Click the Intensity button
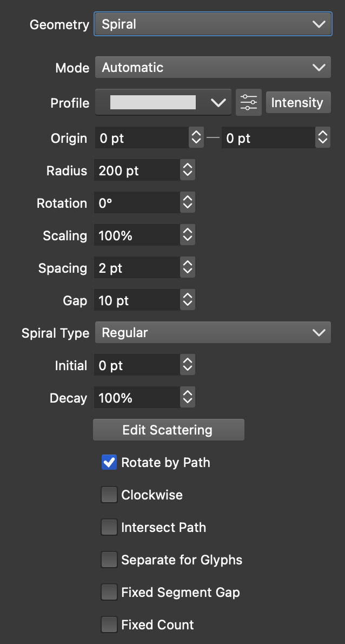This screenshot has width=345, height=644. tap(297, 103)
